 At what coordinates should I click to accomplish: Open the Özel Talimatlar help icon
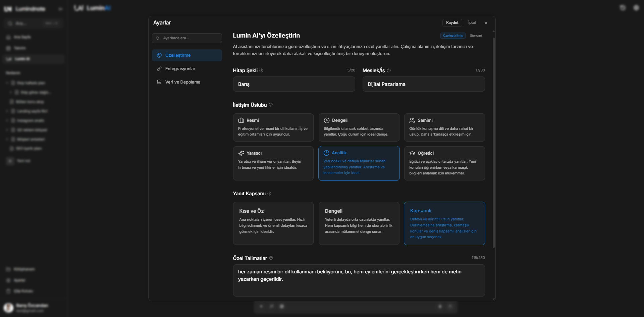(271, 258)
